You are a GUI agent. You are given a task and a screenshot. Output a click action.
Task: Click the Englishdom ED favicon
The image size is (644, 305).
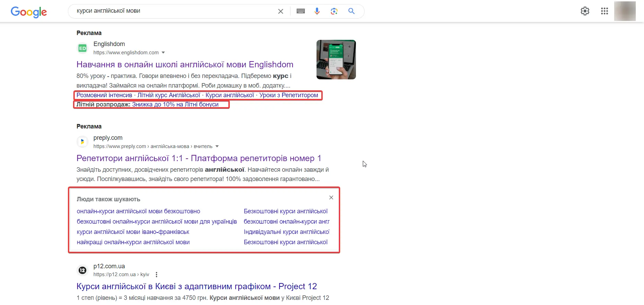click(x=83, y=48)
